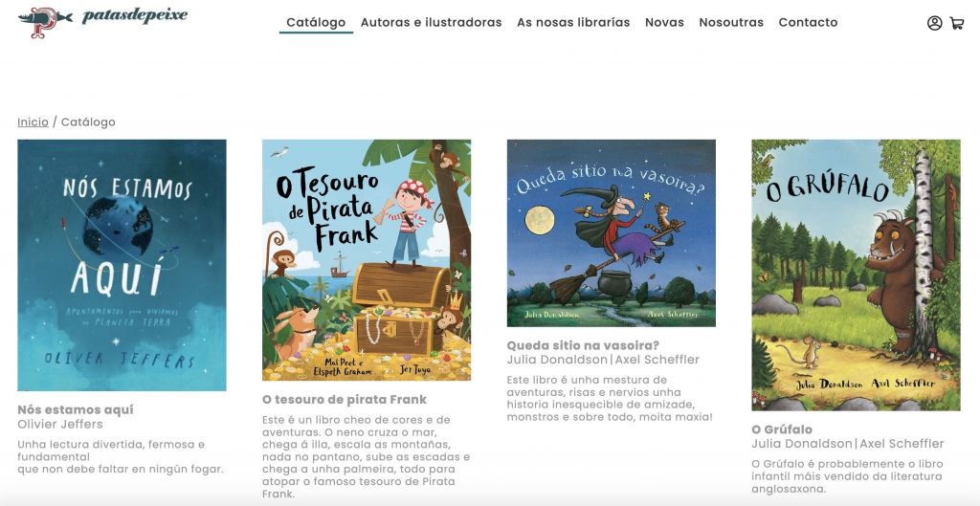Open the Contacto page

click(808, 23)
